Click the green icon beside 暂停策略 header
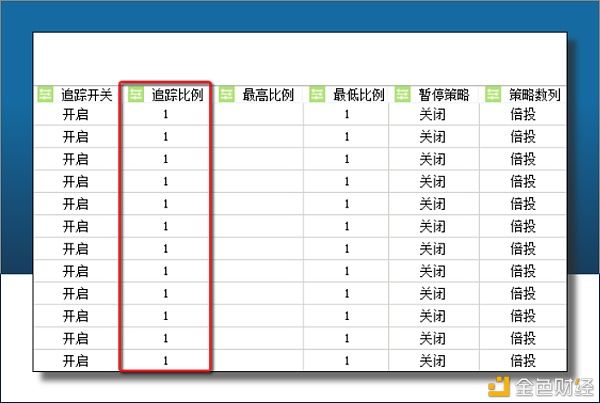 [403, 95]
